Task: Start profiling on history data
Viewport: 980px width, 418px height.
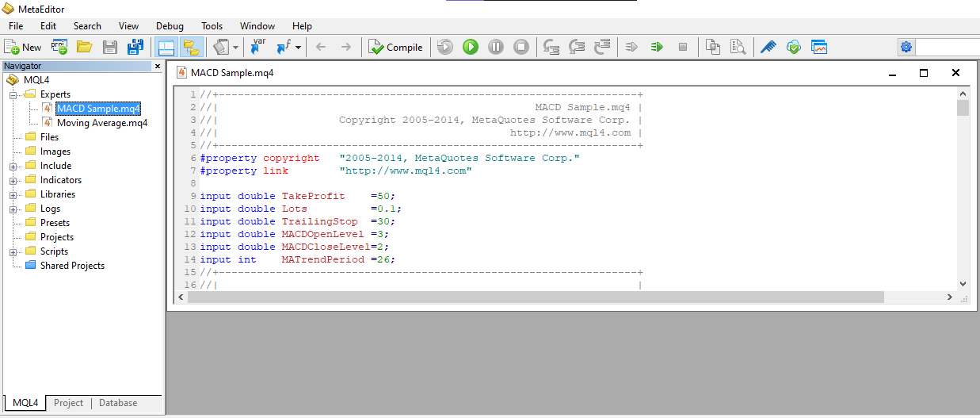Action: pyautogui.click(x=631, y=47)
